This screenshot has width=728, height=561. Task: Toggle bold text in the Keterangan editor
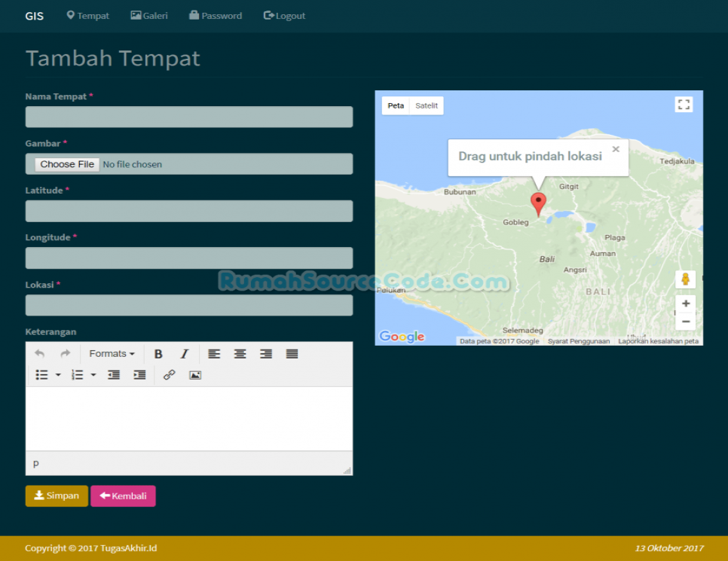tap(159, 353)
